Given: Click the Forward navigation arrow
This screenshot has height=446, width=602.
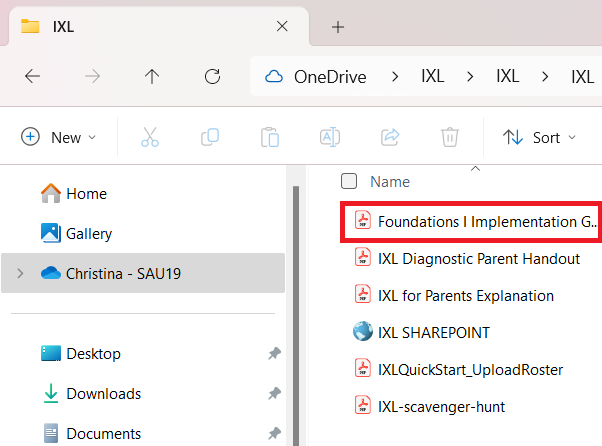Looking at the screenshot, I should pyautogui.click(x=92, y=76).
